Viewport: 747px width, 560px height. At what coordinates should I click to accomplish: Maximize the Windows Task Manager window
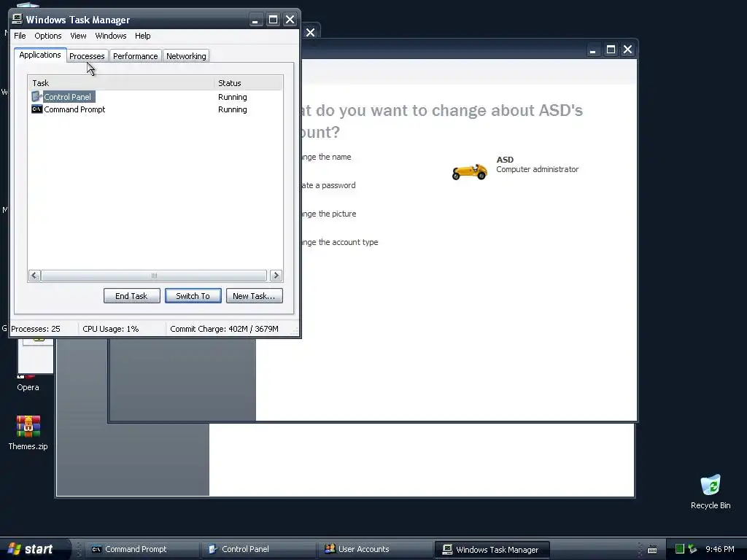click(273, 20)
